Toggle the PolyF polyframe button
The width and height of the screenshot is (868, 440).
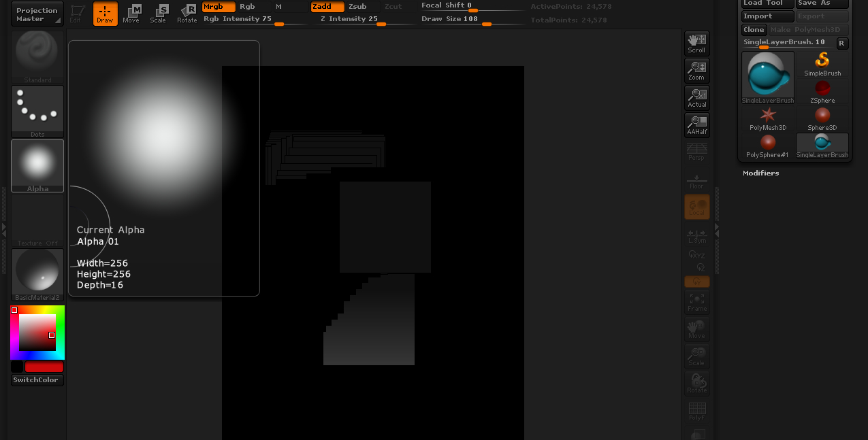(x=696, y=411)
